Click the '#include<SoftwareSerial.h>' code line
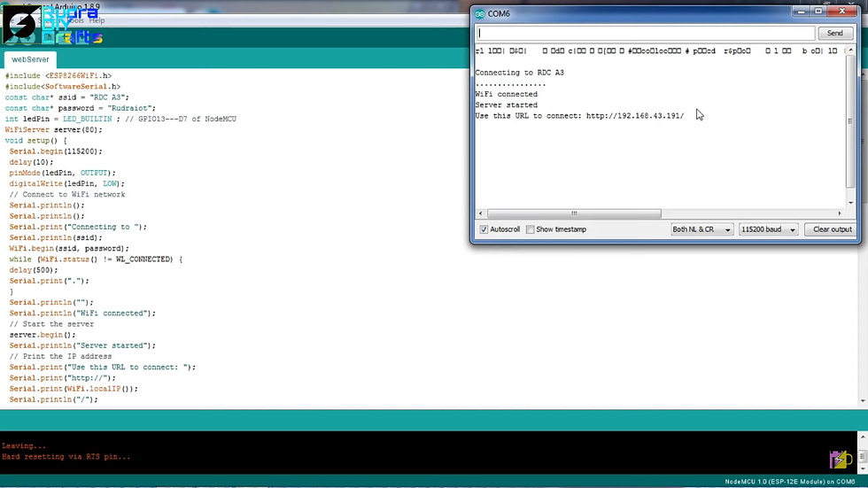Viewport: 868px width, 488px height. [63, 87]
